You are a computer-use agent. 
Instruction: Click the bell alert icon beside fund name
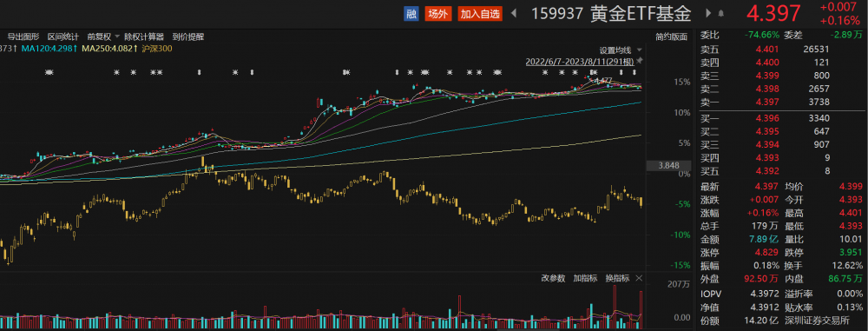click(720, 13)
